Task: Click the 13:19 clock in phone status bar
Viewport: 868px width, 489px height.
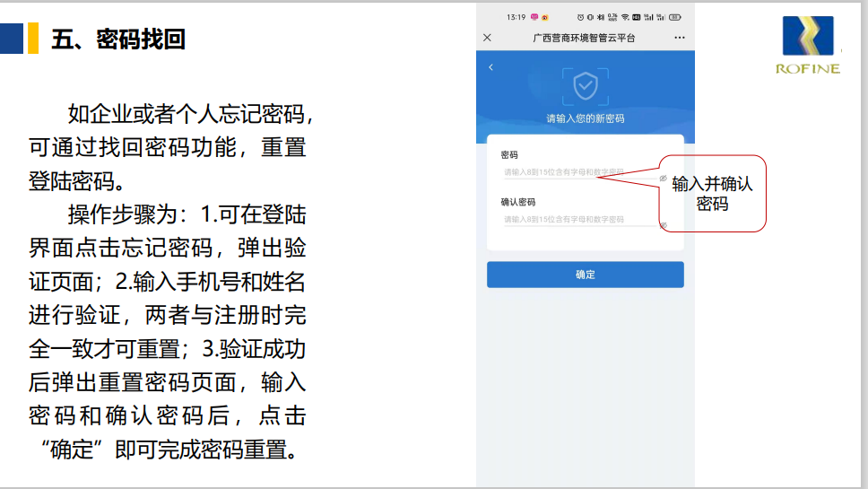Action: pyautogui.click(x=516, y=17)
